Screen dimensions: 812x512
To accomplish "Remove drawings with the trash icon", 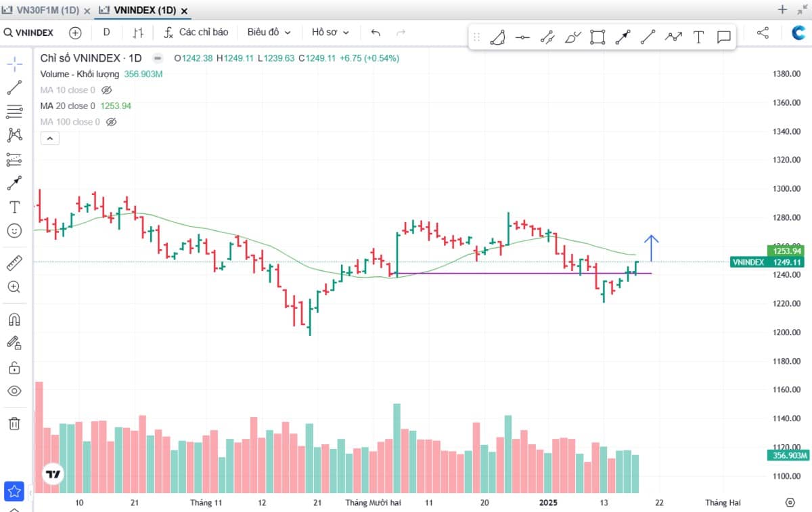I will coord(14,423).
